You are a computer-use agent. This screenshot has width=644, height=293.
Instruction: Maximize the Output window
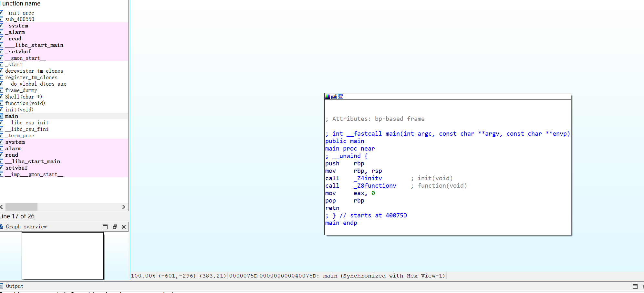(635, 286)
